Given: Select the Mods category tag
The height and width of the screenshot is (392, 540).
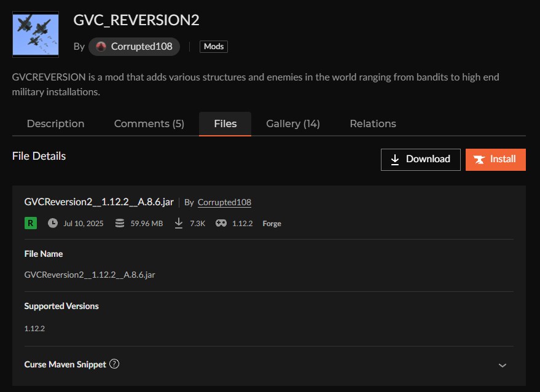Looking at the screenshot, I should pos(213,46).
